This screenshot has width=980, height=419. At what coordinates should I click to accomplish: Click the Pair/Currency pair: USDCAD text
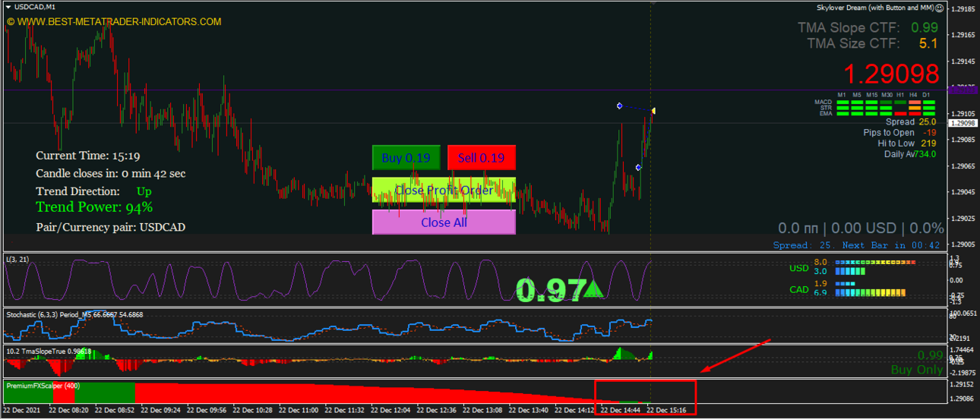tap(110, 227)
